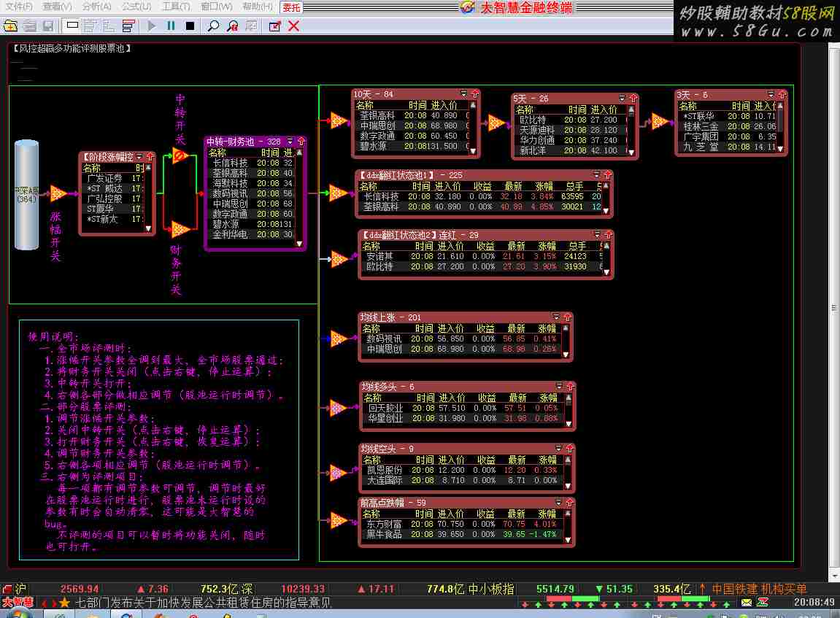The image size is (840, 618).
Task: Open the new stock pool folder icon
Action: tap(10, 26)
